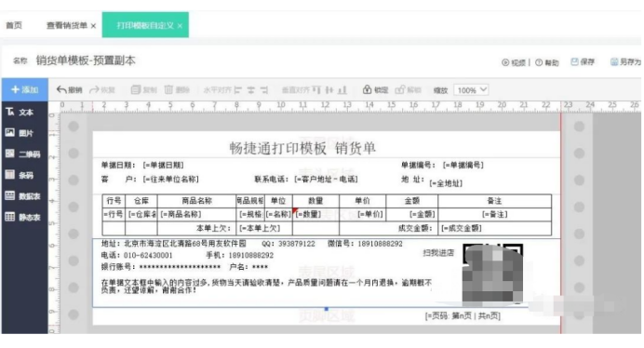Image resolution: width=644 pixels, height=348 pixels.
Task: Click the 商品名称 table header cell
Action: [x=196, y=201]
